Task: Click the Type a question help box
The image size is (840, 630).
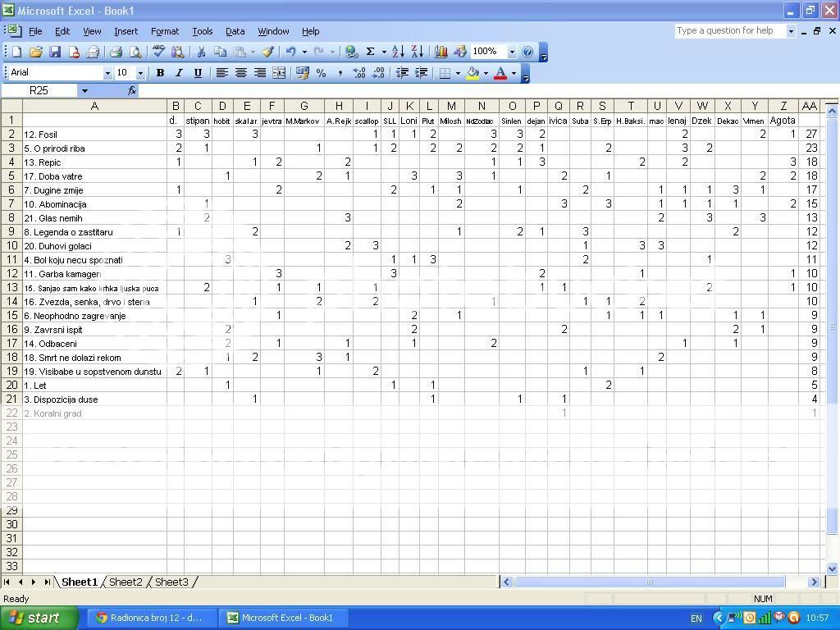Action: [x=729, y=30]
